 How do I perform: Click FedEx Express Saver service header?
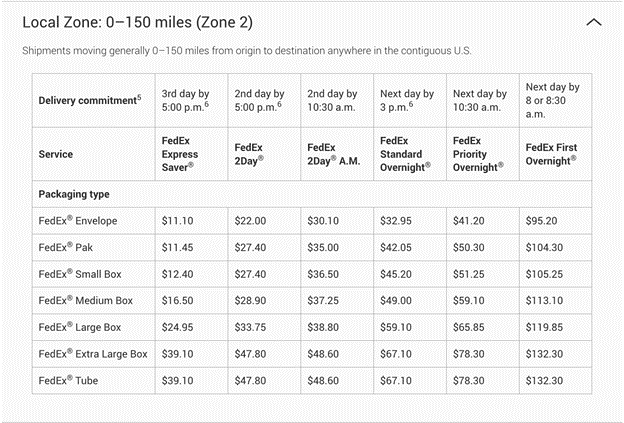pyautogui.click(x=180, y=154)
